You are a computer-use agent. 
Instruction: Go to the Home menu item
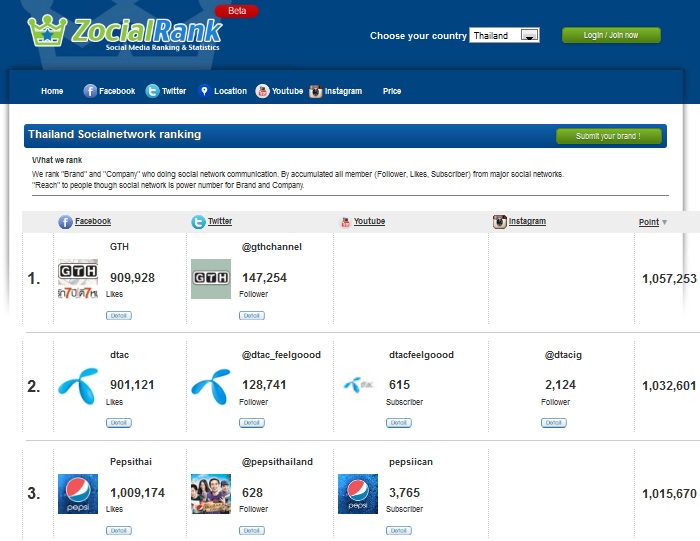52,91
